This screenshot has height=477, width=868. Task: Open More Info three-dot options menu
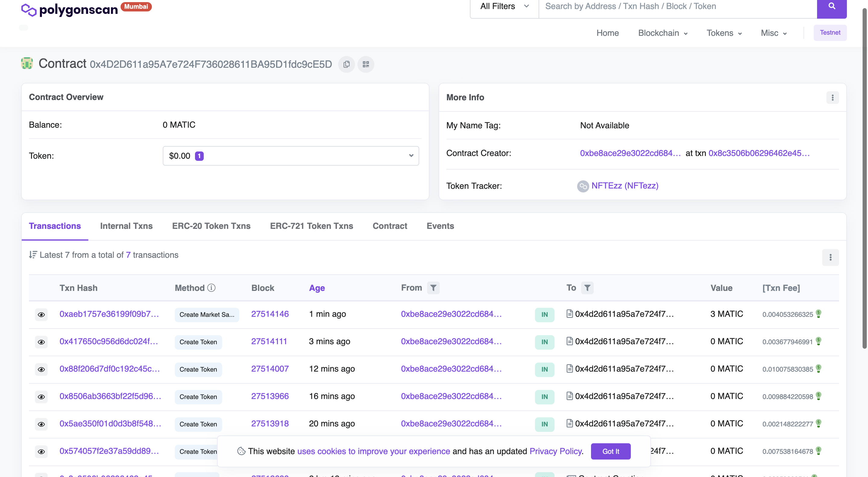point(832,98)
